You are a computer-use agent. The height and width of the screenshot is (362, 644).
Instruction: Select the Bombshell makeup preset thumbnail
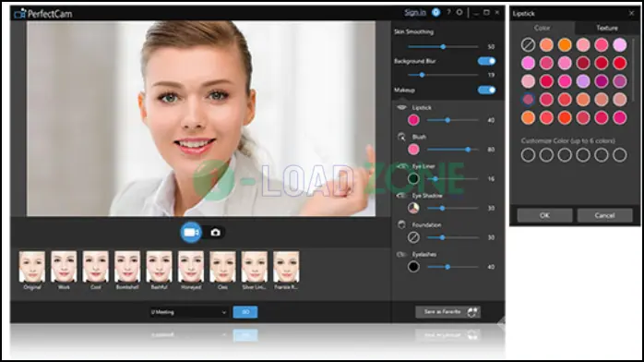pyautogui.click(x=127, y=267)
